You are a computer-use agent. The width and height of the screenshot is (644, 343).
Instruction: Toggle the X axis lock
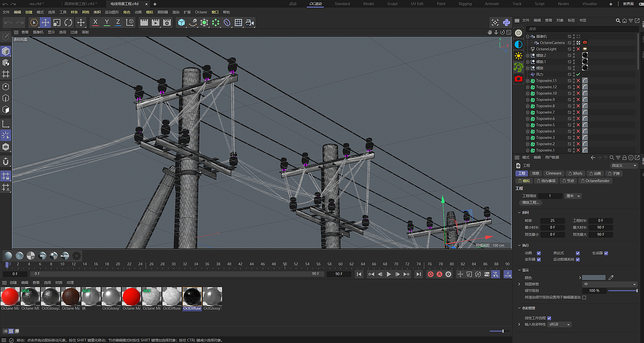click(x=95, y=23)
